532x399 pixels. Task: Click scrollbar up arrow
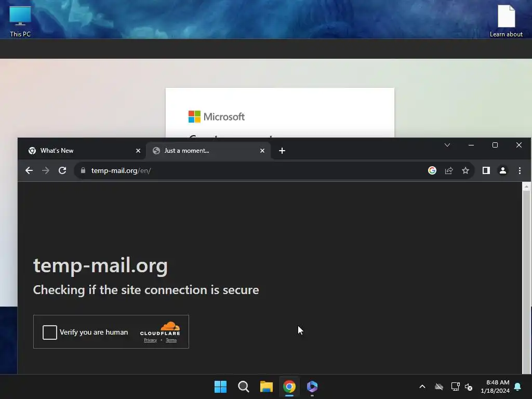pyautogui.click(x=526, y=187)
